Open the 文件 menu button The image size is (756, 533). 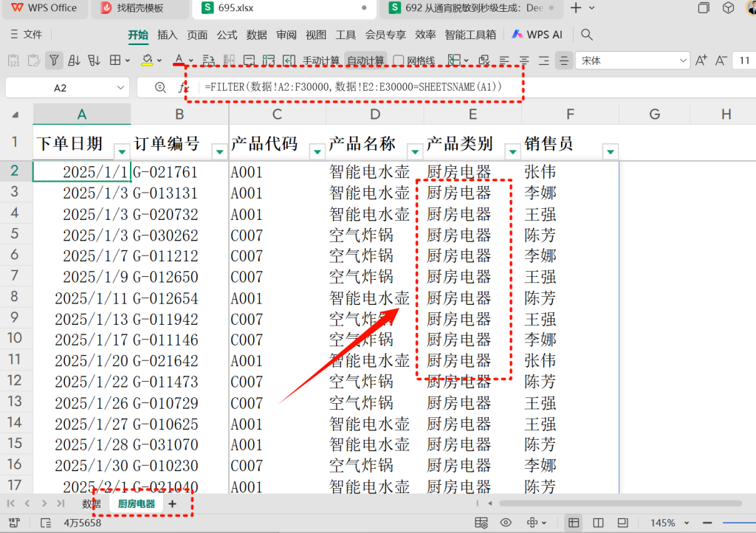click(x=27, y=35)
